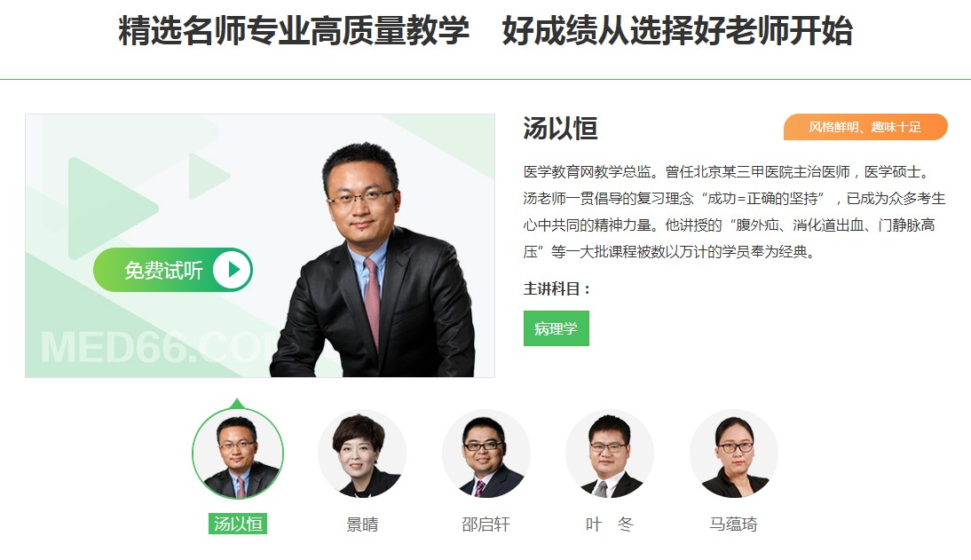This screenshot has height=560, width=971.
Task: Select the 马蕴琦 name label
Action: click(733, 525)
